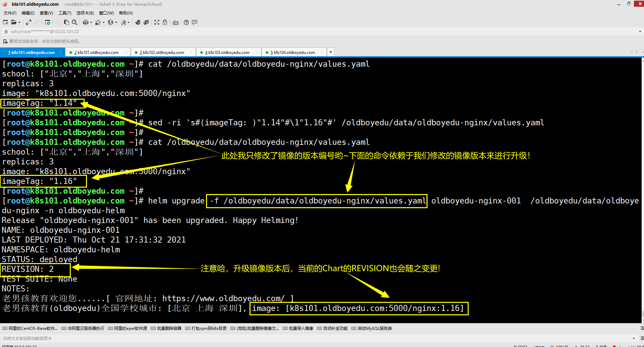
Task: Switch to the 3 k8s102.oldboyedu.com tab
Action: [x=163, y=53]
